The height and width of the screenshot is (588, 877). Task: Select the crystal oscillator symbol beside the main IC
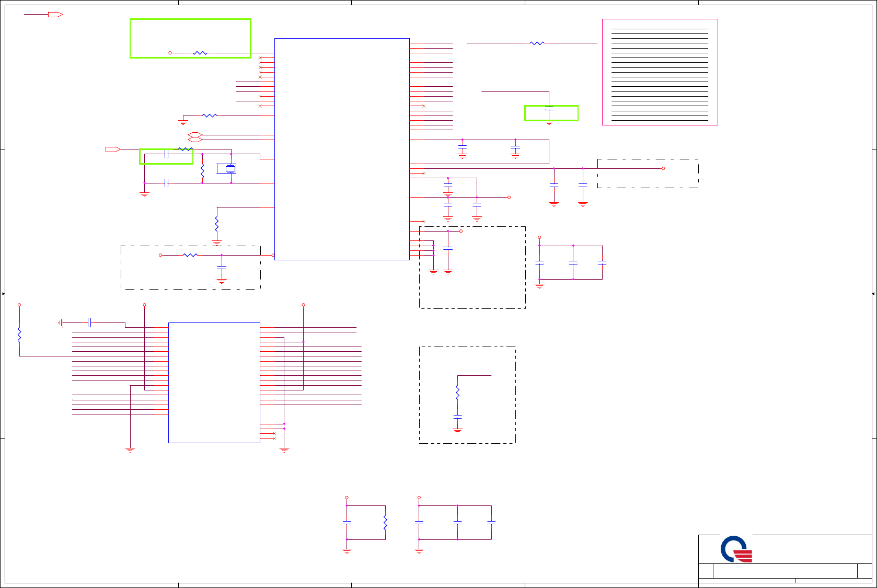(x=230, y=168)
